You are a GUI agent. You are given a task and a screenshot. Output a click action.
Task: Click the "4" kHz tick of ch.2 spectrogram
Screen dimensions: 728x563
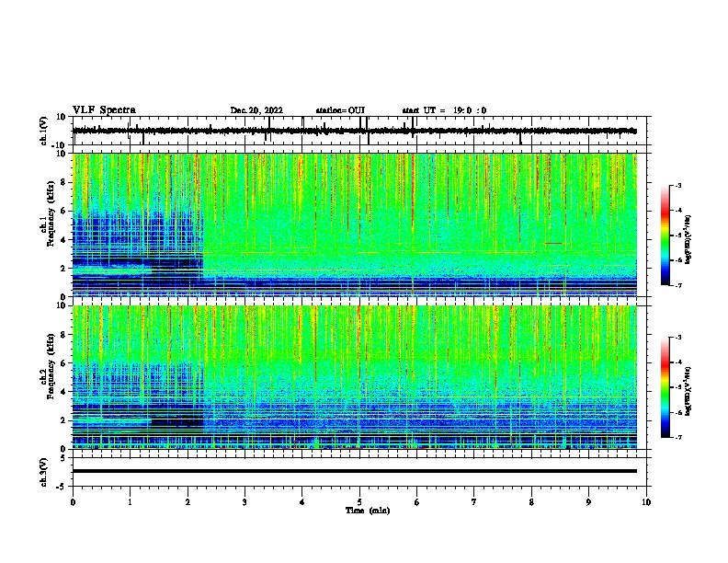(x=63, y=392)
